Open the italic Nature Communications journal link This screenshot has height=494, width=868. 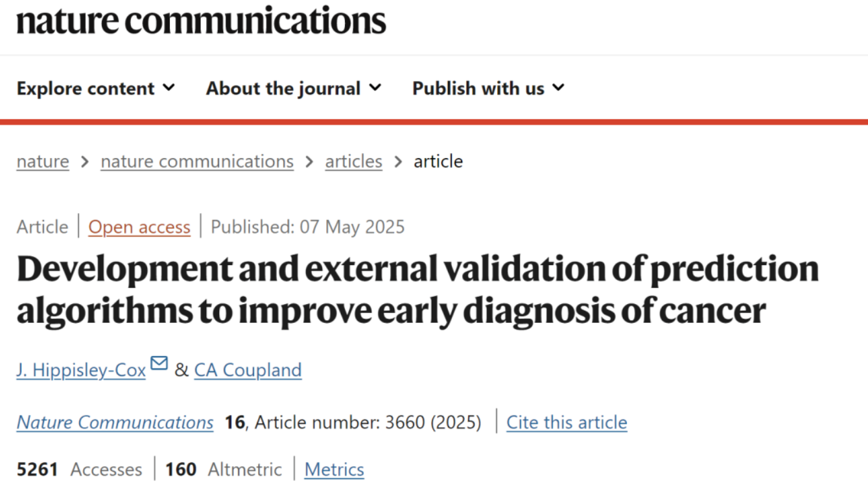[115, 423]
